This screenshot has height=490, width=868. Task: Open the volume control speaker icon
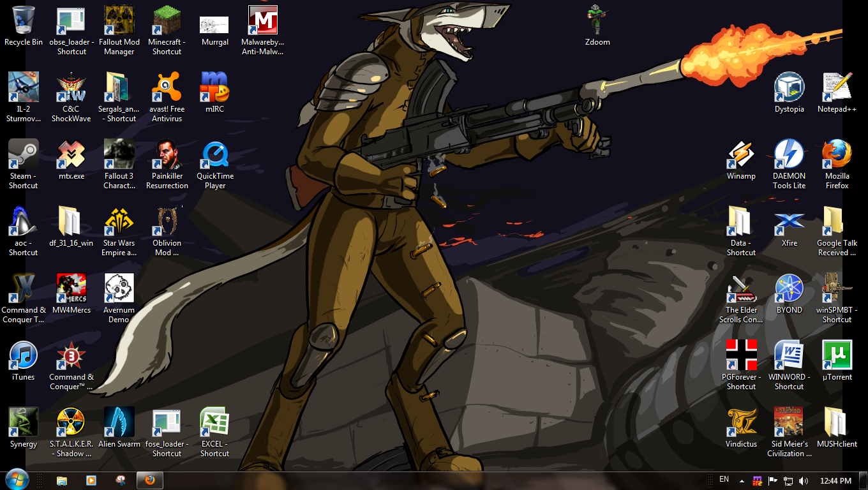tap(804, 480)
